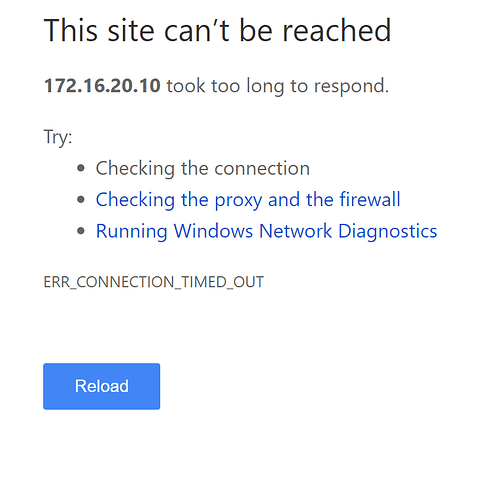Click the bullet beside 'Checking the connection'
488x500 pixels.
pyautogui.click(x=81, y=168)
